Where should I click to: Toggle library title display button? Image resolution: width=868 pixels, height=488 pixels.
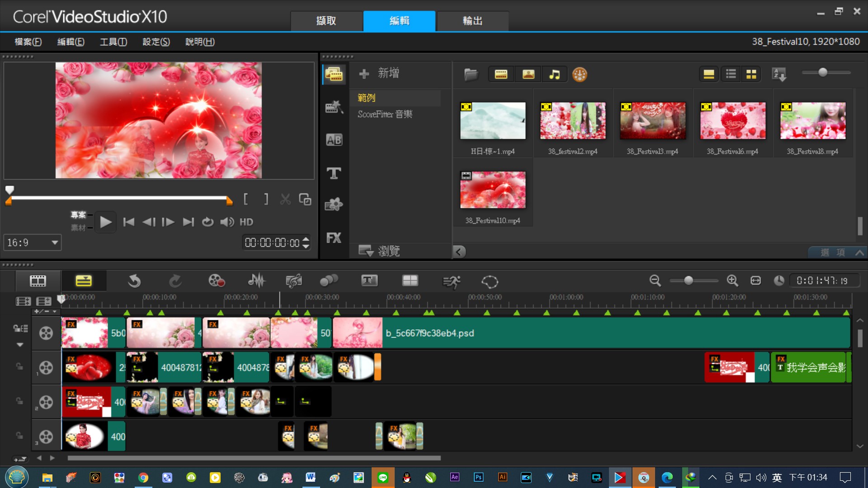click(x=709, y=74)
